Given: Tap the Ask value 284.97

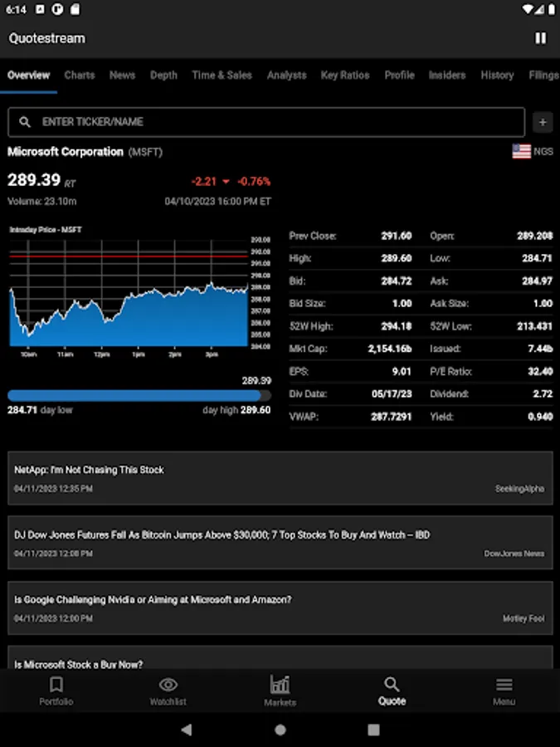Looking at the screenshot, I should pos(537,281).
